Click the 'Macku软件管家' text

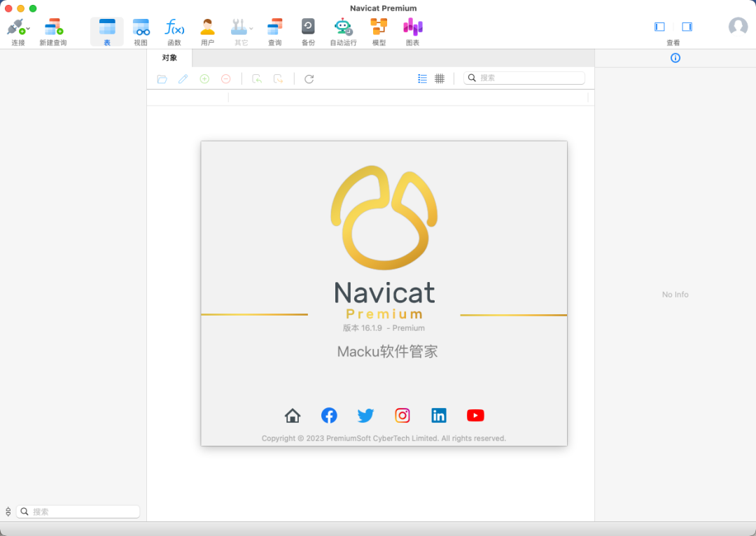coord(388,351)
